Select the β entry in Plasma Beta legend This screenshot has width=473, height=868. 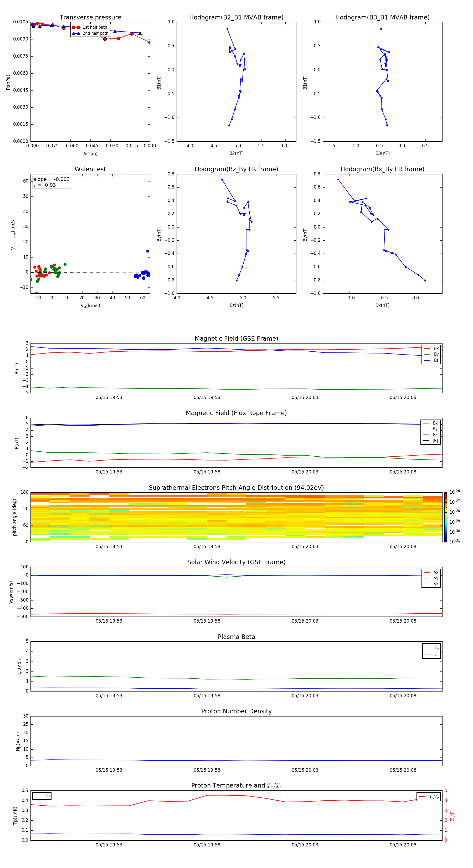point(431,654)
